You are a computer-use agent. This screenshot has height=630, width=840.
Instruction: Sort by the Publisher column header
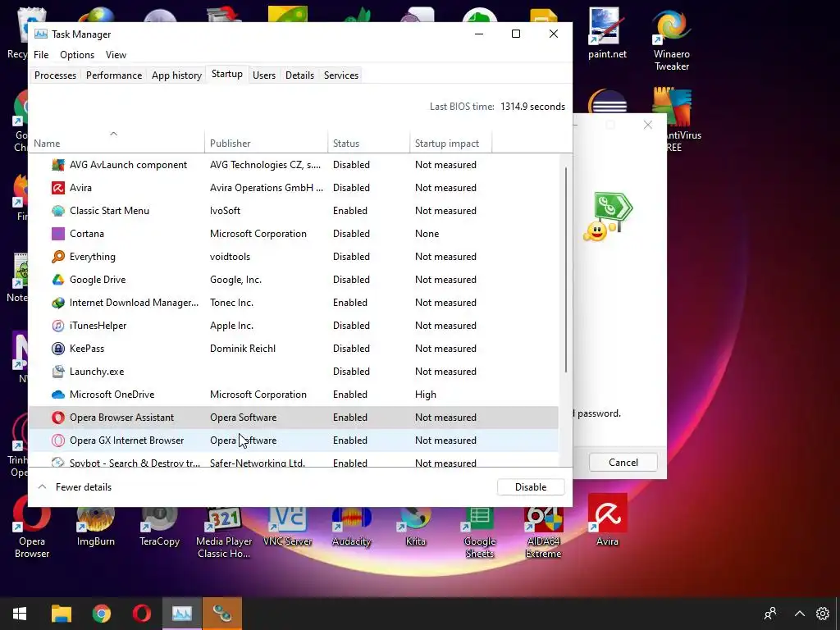267,143
